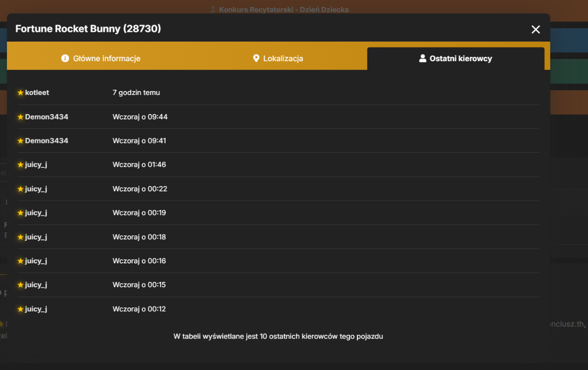Click the star in the Wczoraj o 00:22 row
Screen dimensions: 588x370
tap(21, 189)
